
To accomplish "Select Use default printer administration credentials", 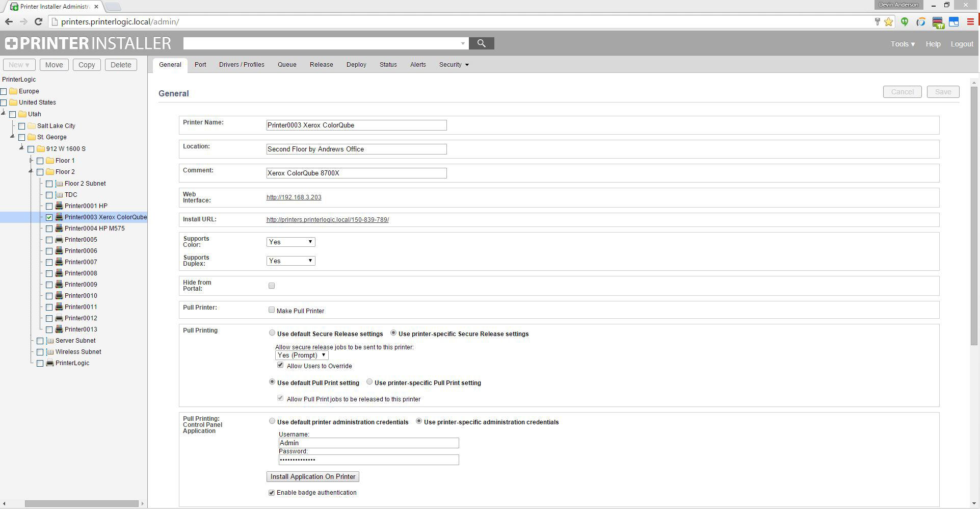I will (x=272, y=421).
